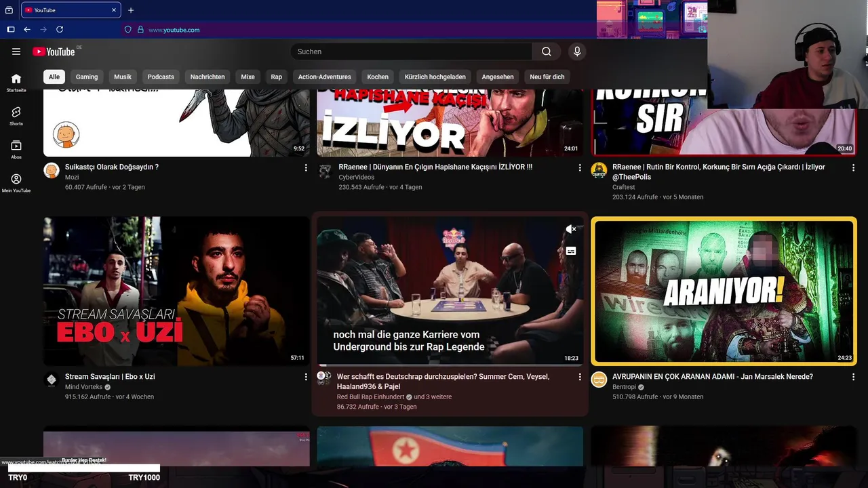Open Shorts in the sidebar
868x488 pixels.
tap(16, 116)
